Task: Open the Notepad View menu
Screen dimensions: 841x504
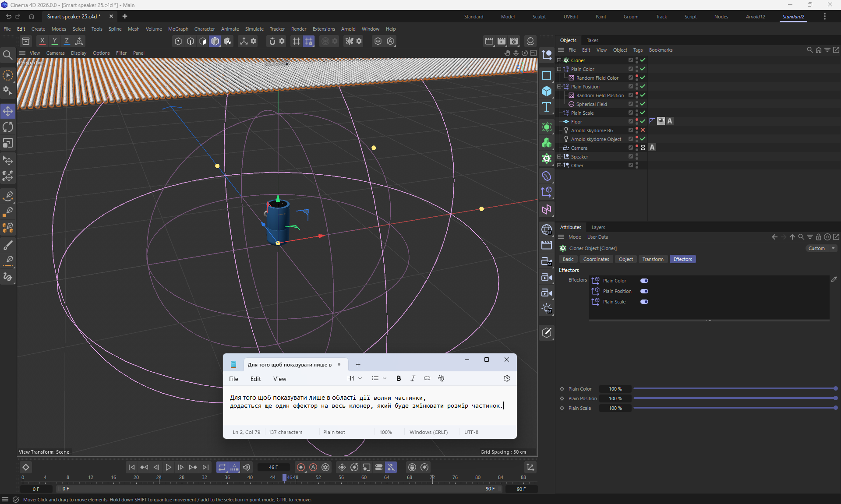Action: tap(279, 379)
